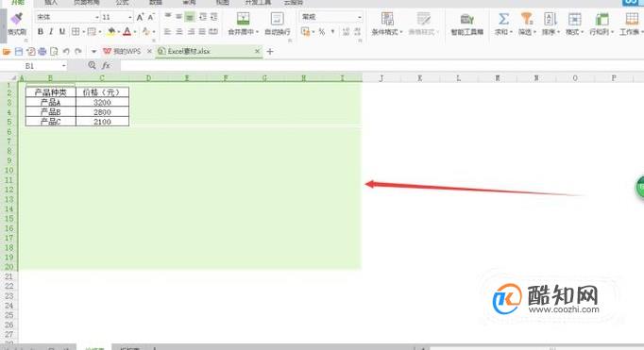Click the Undo arrow icon
Image resolution: width=644 pixels, height=350 pixels.
click(x=66, y=52)
